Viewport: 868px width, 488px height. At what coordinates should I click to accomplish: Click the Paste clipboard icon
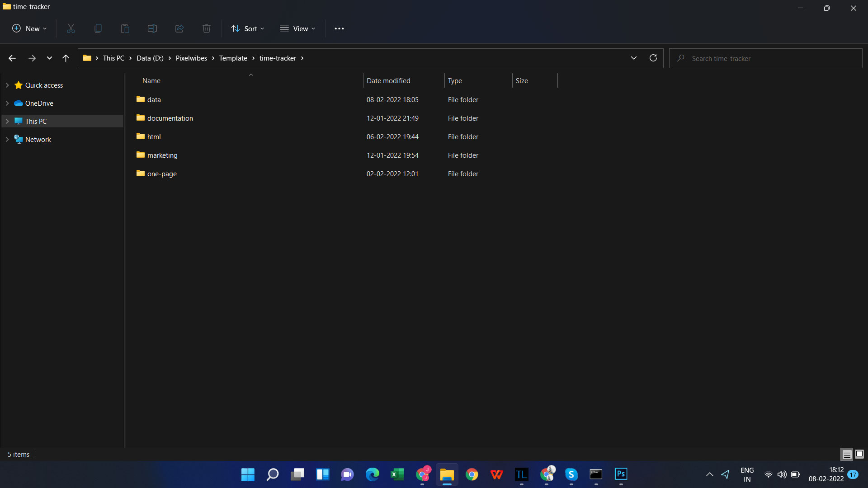click(125, 28)
